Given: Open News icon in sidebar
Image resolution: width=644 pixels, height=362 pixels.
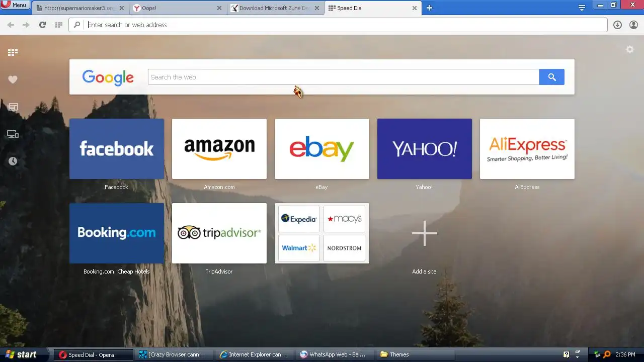Looking at the screenshot, I should (13, 107).
